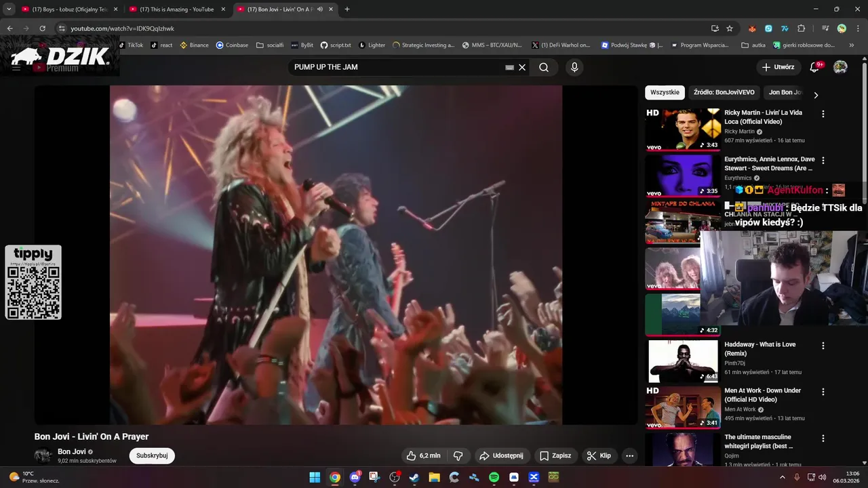Image resolution: width=868 pixels, height=488 pixels.
Task: Open options for Ricky Martin video
Action: [823, 114]
